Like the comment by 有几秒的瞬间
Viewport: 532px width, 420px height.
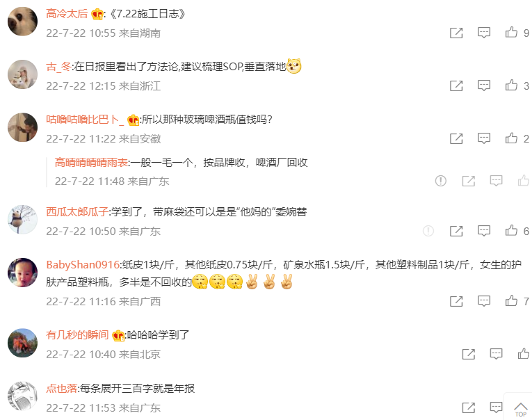(524, 354)
